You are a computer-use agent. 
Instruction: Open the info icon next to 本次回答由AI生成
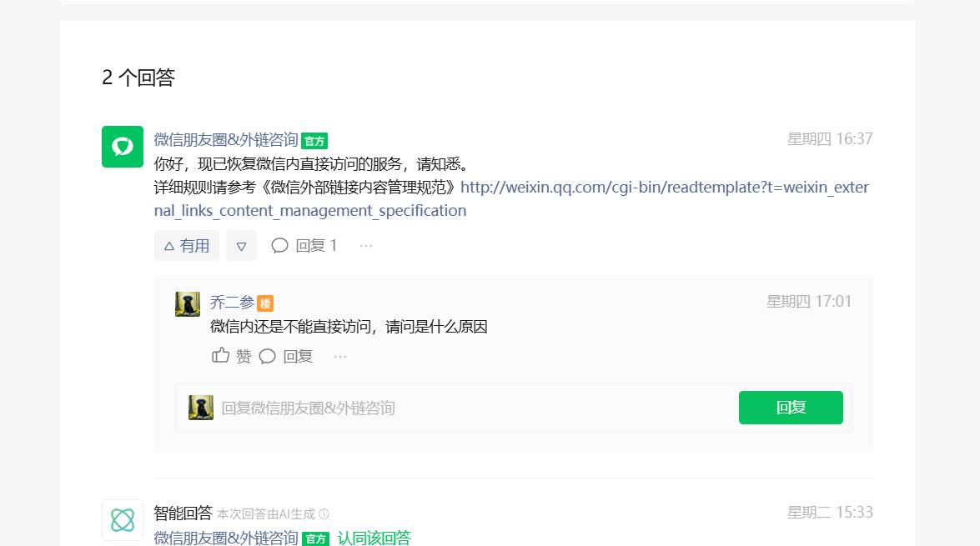[x=324, y=514]
